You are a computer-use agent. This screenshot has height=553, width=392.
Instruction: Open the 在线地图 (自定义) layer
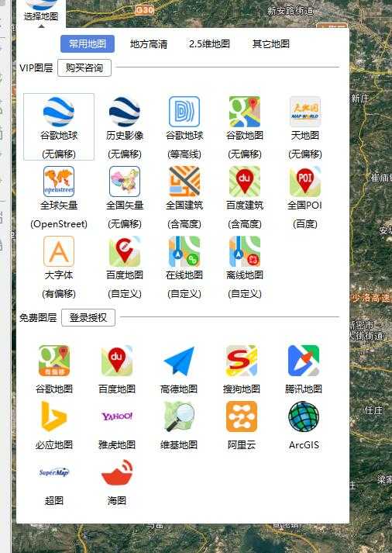184,267
